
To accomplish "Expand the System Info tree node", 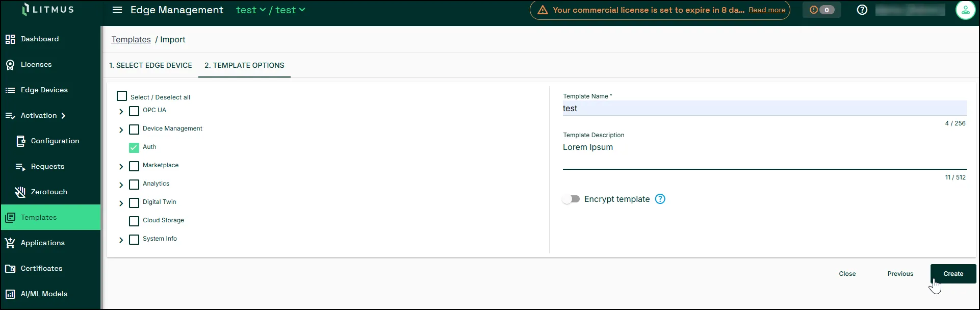I will coord(121,240).
